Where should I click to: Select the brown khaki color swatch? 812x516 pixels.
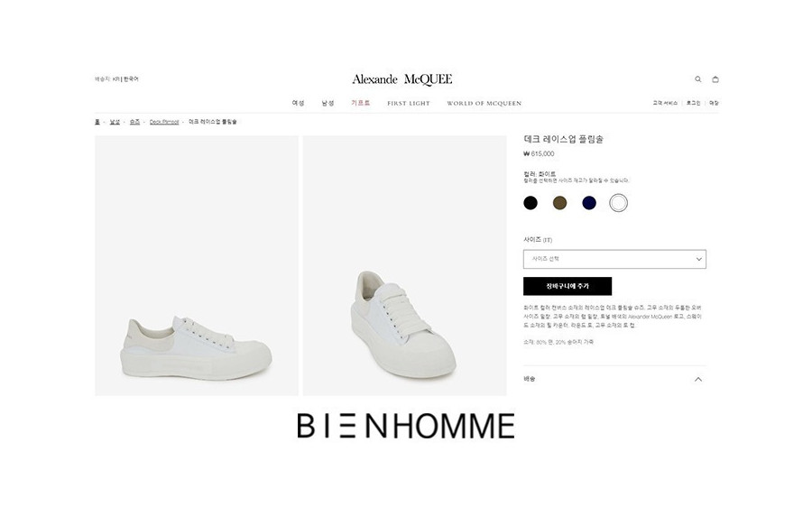click(x=559, y=203)
